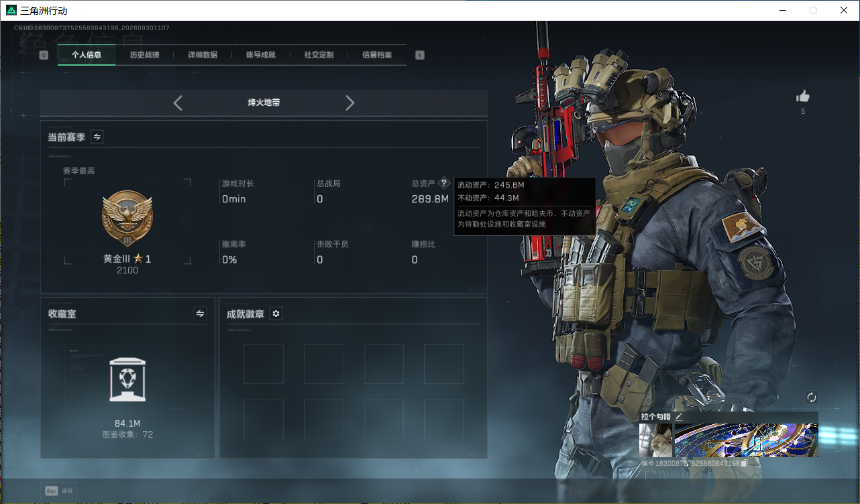Click the 击败干员 label
Screen dimensions: 860x504
coord(333,245)
